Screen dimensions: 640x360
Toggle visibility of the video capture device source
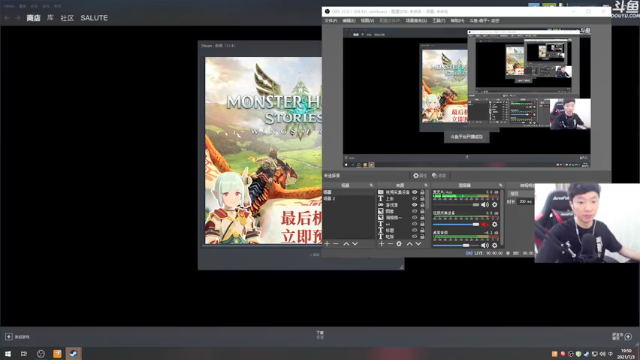(x=415, y=192)
